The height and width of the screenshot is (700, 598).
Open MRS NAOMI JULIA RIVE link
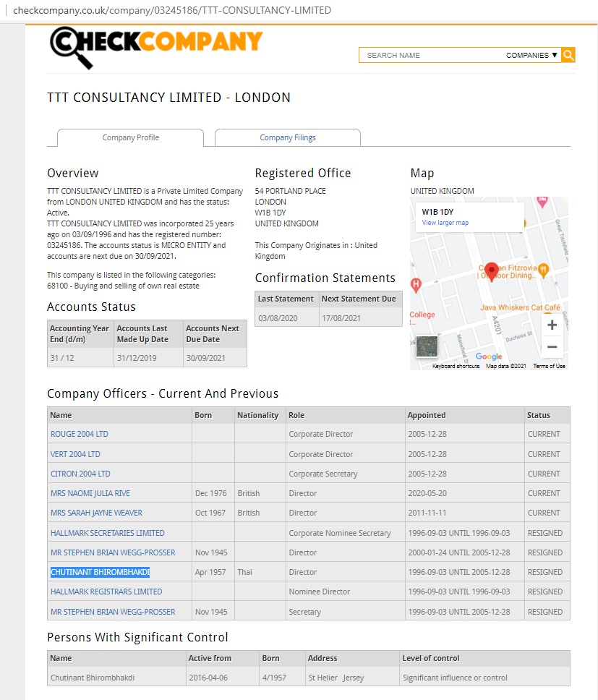click(x=90, y=493)
